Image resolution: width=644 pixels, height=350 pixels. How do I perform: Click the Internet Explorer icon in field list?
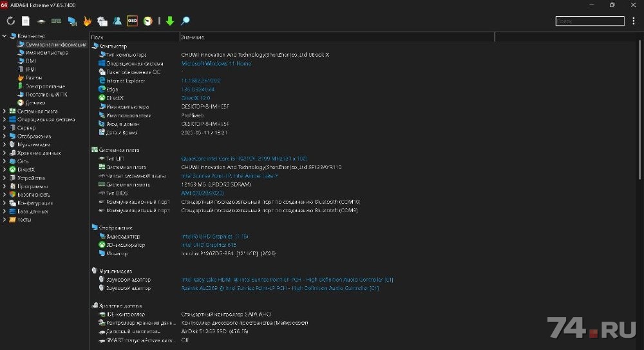coord(102,80)
